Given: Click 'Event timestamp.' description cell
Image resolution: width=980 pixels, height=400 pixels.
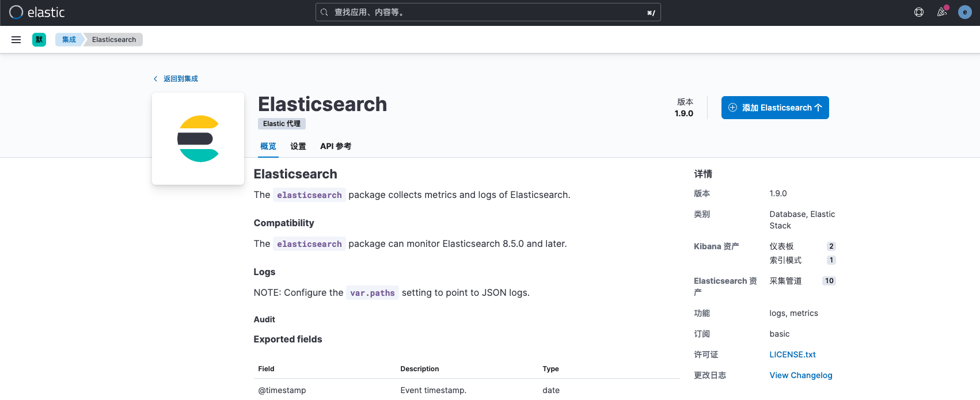Looking at the screenshot, I should [x=433, y=390].
